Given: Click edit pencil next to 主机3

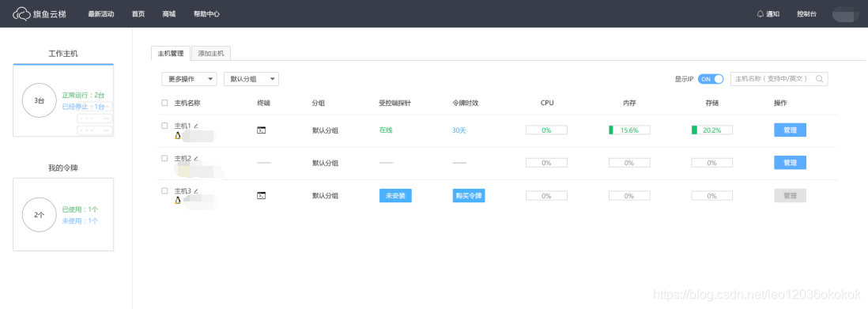Looking at the screenshot, I should (x=195, y=191).
